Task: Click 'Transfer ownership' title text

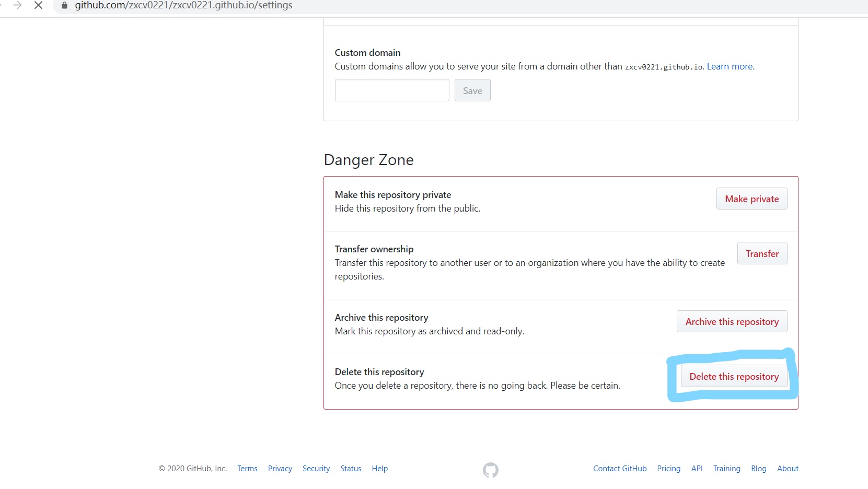Action: [x=374, y=249]
